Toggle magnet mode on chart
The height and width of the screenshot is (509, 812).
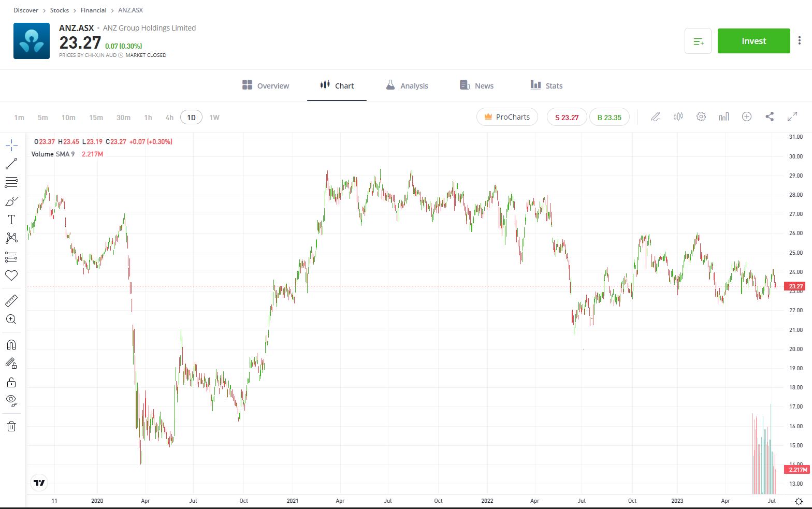coord(11,345)
